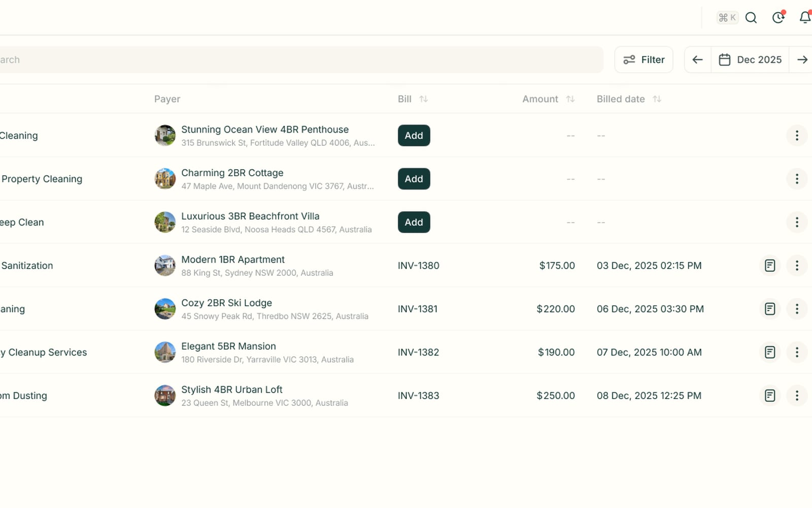Click billed date 07 Dec, 2025 10:00 AM

pyautogui.click(x=649, y=352)
